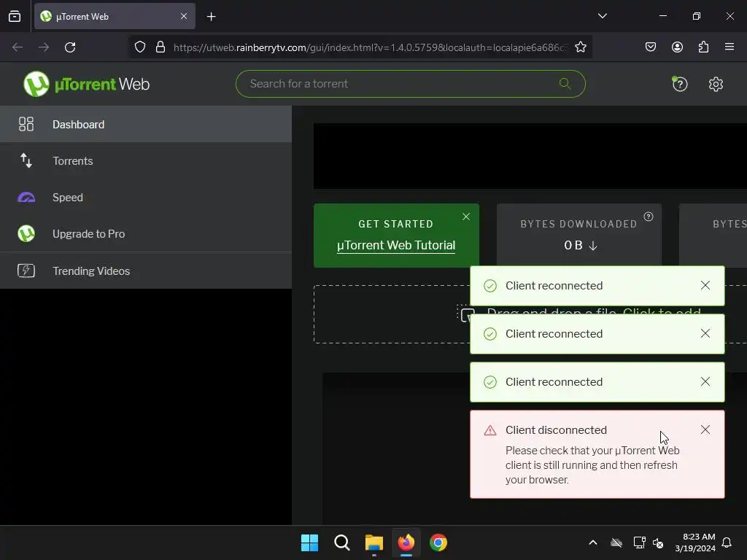The width and height of the screenshot is (747, 560).
Task: Click the Speed gauge icon
Action: coord(26,197)
